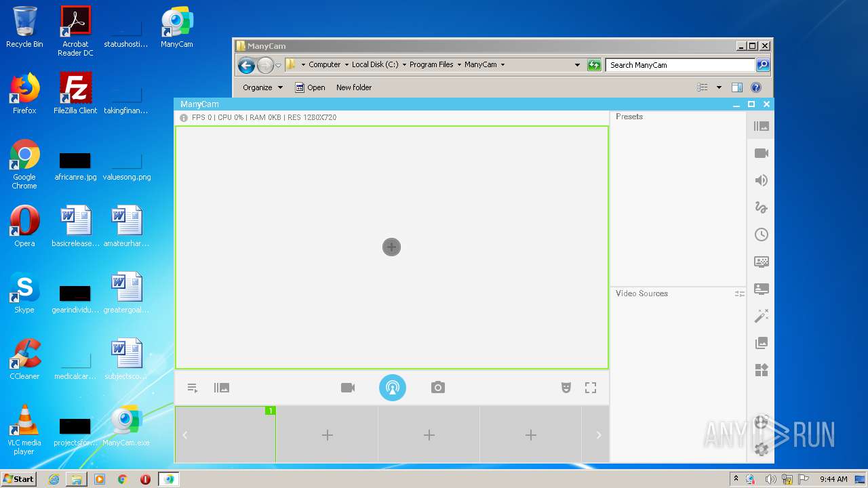Click ManyCam taskbar button
Image resolution: width=868 pixels, height=488 pixels.
pyautogui.click(x=168, y=479)
